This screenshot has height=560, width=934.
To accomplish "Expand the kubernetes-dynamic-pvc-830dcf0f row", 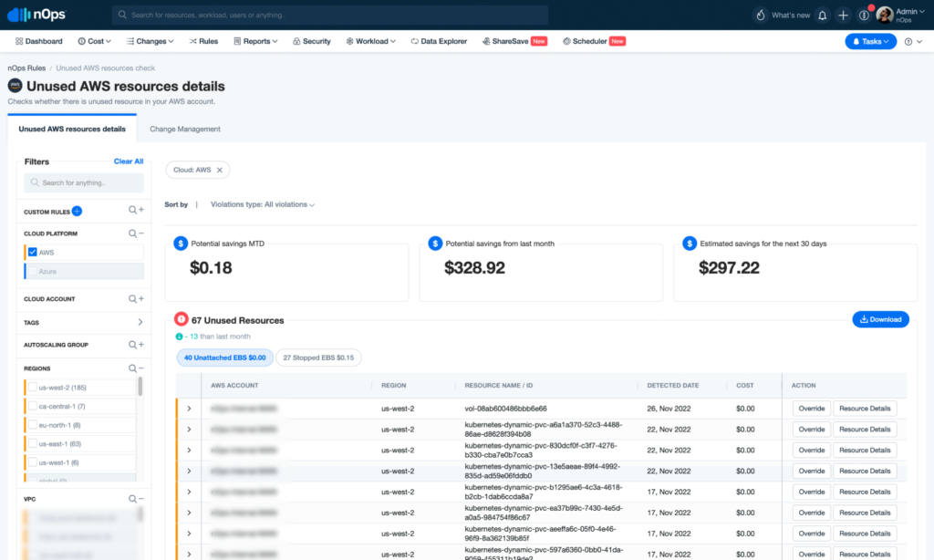I will pyautogui.click(x=189, y=451).
